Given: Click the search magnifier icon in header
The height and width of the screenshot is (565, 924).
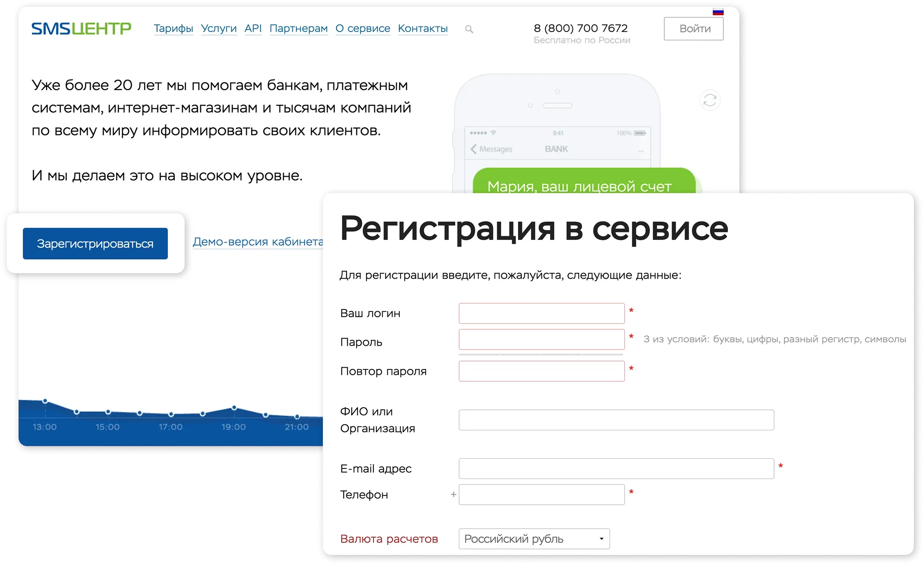Looking at the screenshot, I should pyautogui.click(x=469, y=29).
